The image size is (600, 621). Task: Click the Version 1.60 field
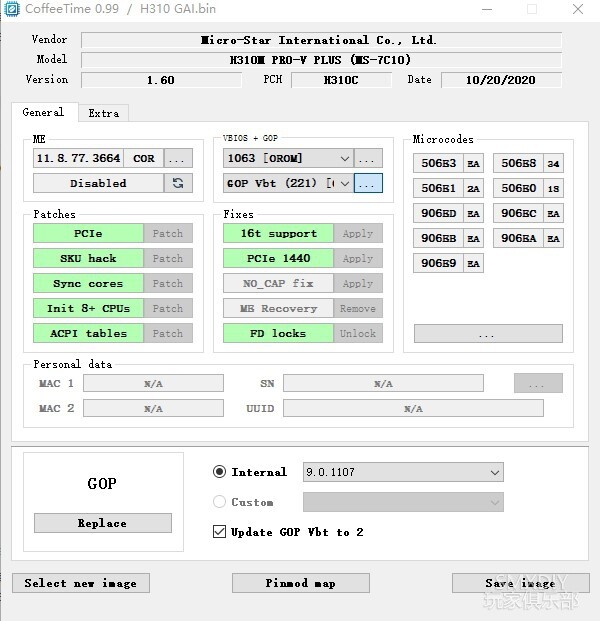coord(161,80)
